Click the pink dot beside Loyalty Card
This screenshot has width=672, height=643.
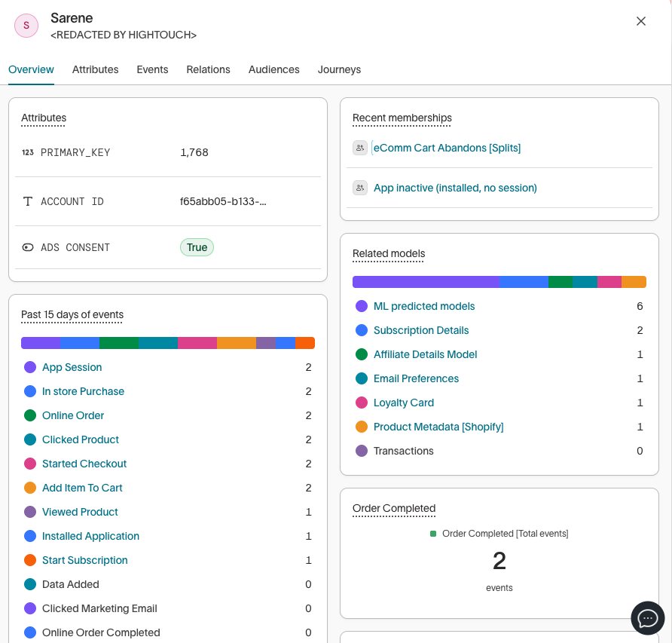coord(360,403)
